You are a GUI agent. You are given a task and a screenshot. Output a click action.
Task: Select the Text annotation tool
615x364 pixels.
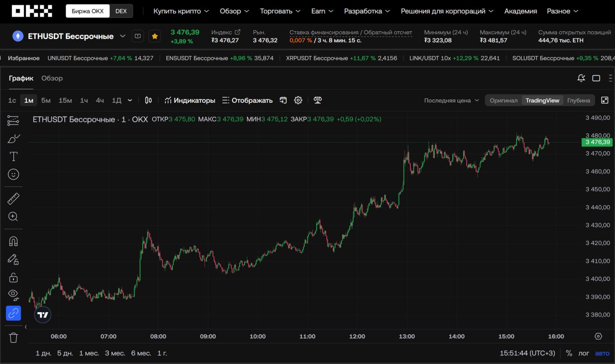click(x=13, y=157)
